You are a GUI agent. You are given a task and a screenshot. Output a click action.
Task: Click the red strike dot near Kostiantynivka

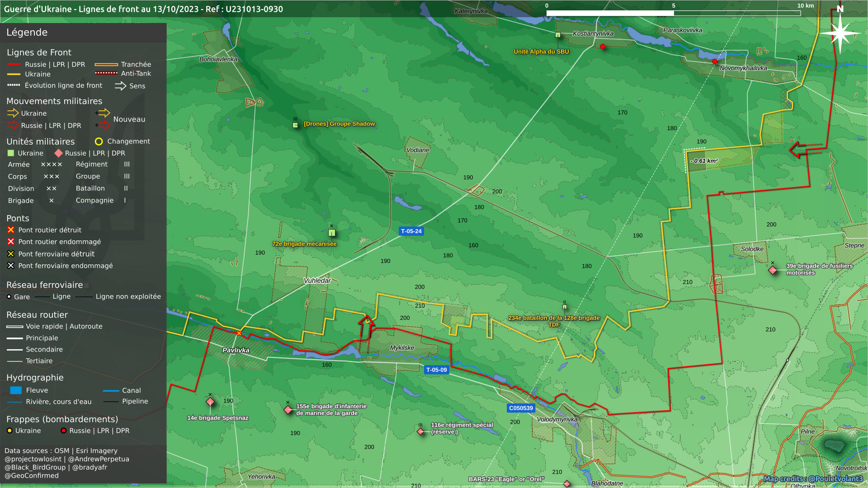coord(603,47)
